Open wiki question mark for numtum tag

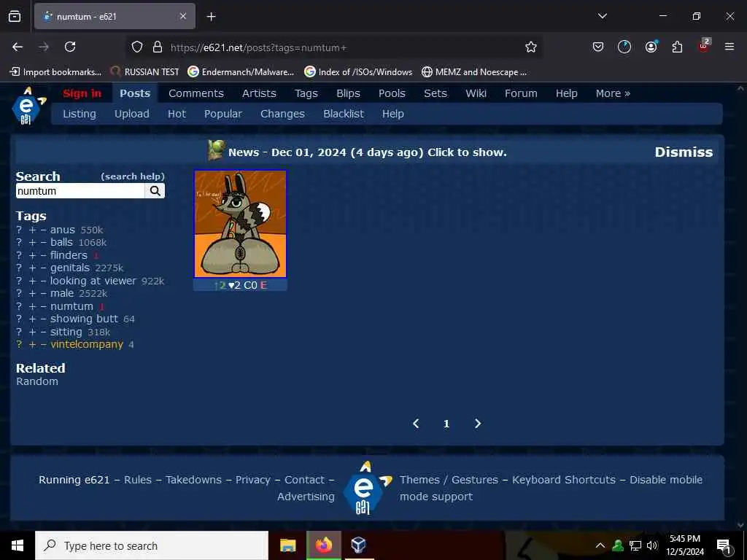coord(19,306)
